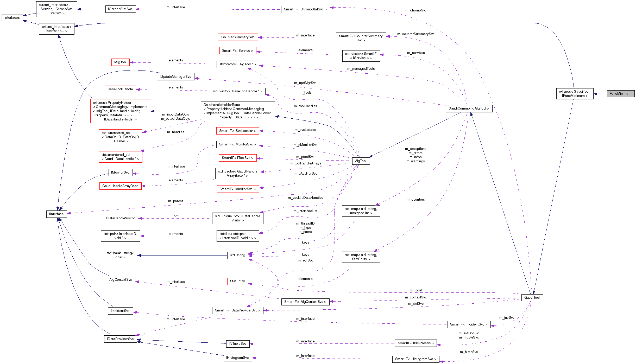Select the IUpdateManagerSvc node

coord(176,76)
